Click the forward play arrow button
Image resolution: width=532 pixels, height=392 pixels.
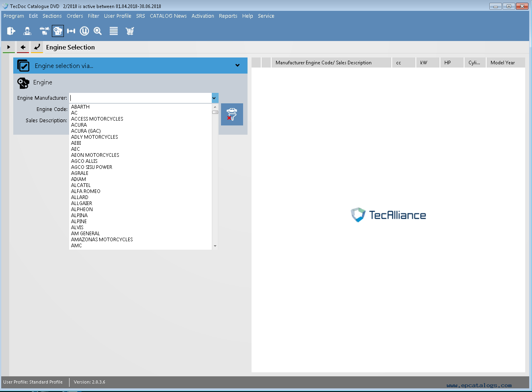click(x=9, y=47)
